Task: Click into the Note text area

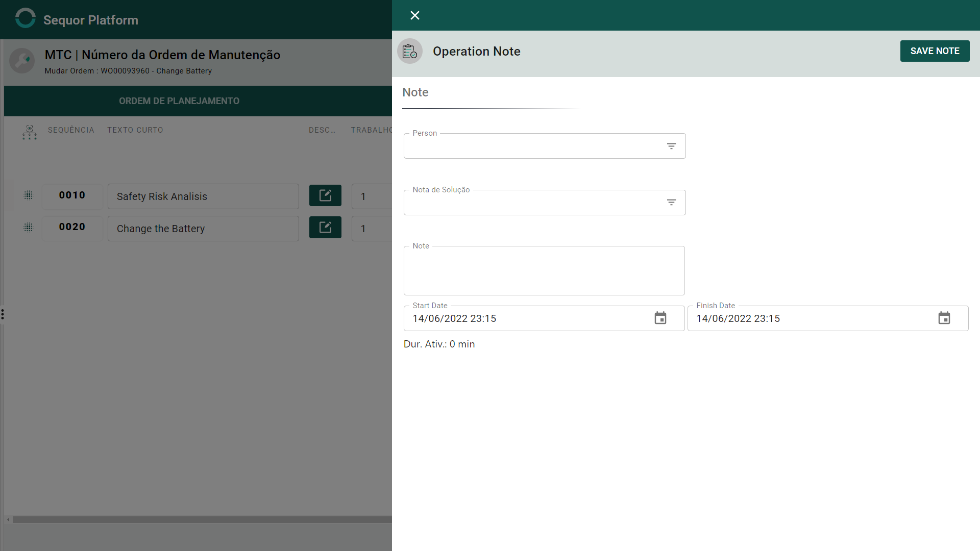Action: [544, 271]
